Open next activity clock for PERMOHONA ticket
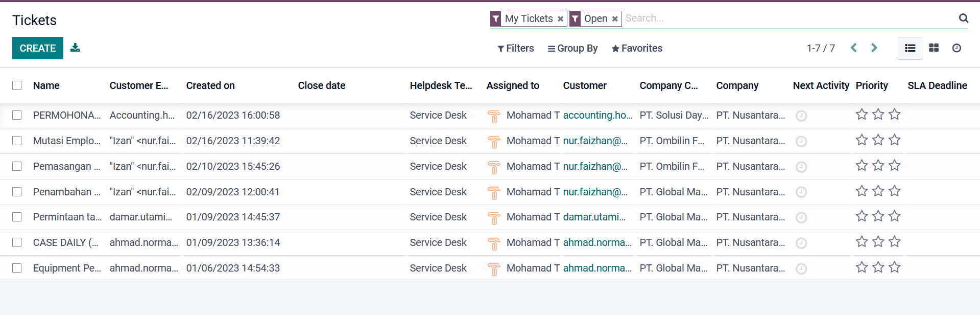This screenshot has width=980, height=315. 801,116
